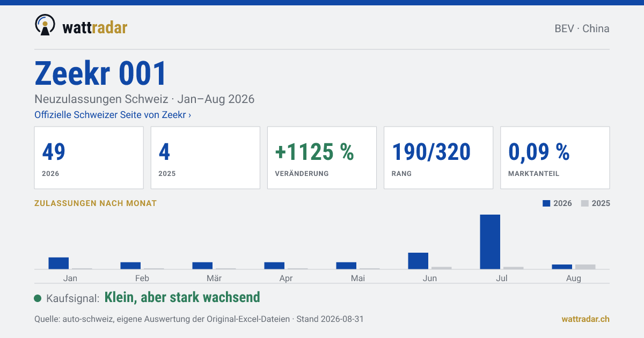Image resolution: width=644 pixels, height=338 pixels.
Task: Click the blue June 2026 bar
Action: (x=418, y=261)
